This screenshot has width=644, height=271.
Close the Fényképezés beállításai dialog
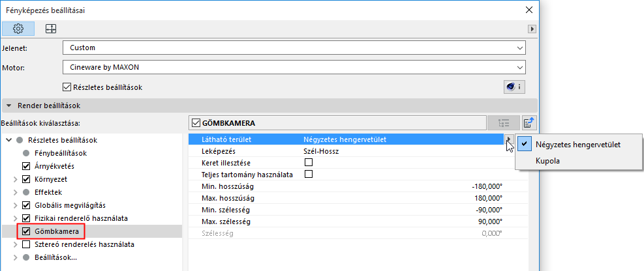click(x=529, y=10)
